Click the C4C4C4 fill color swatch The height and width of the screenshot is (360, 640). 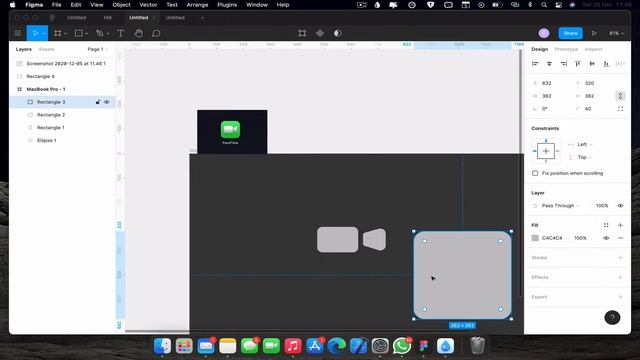[x=535, y=238]
